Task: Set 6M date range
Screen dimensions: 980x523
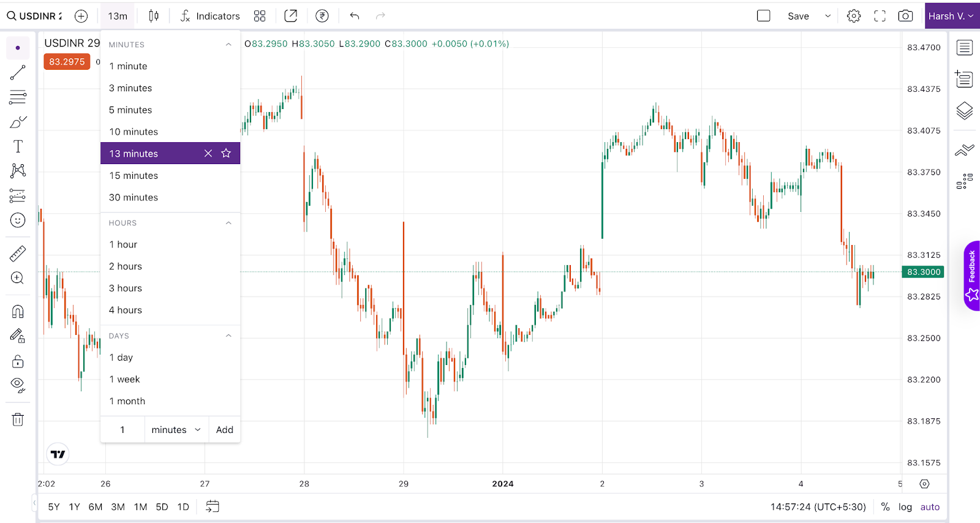Action: point(95,507)
